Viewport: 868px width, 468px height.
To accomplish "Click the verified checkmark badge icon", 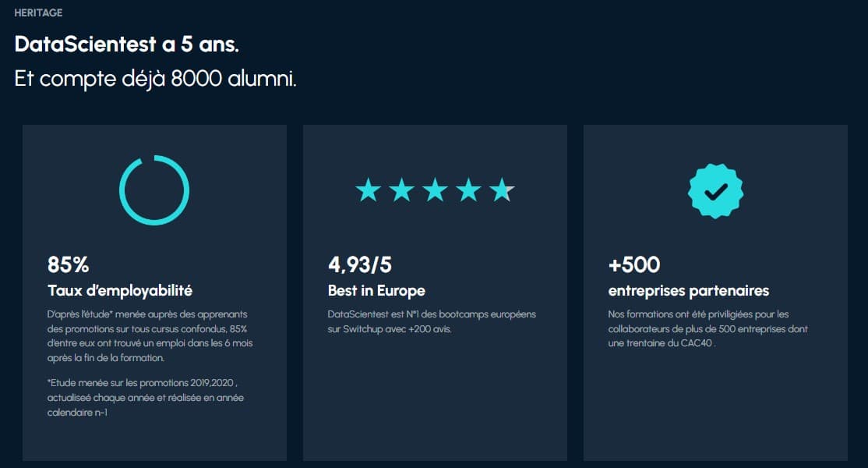I will pyautogui.click(x=715, y=190).
